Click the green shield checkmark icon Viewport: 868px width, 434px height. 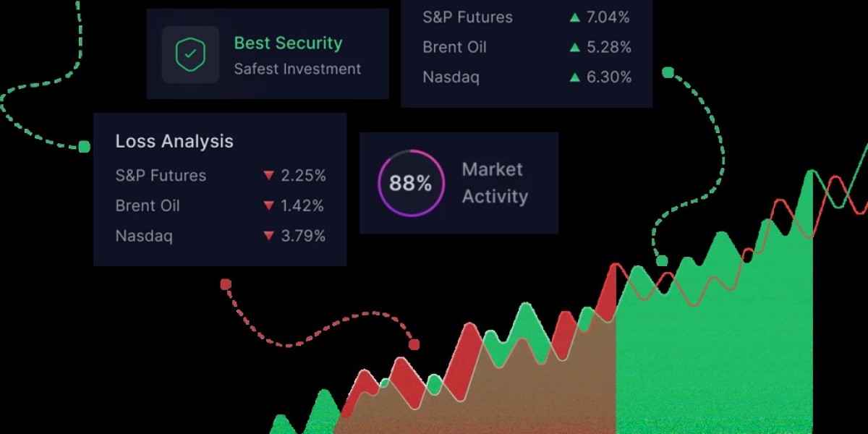(190, 54)
